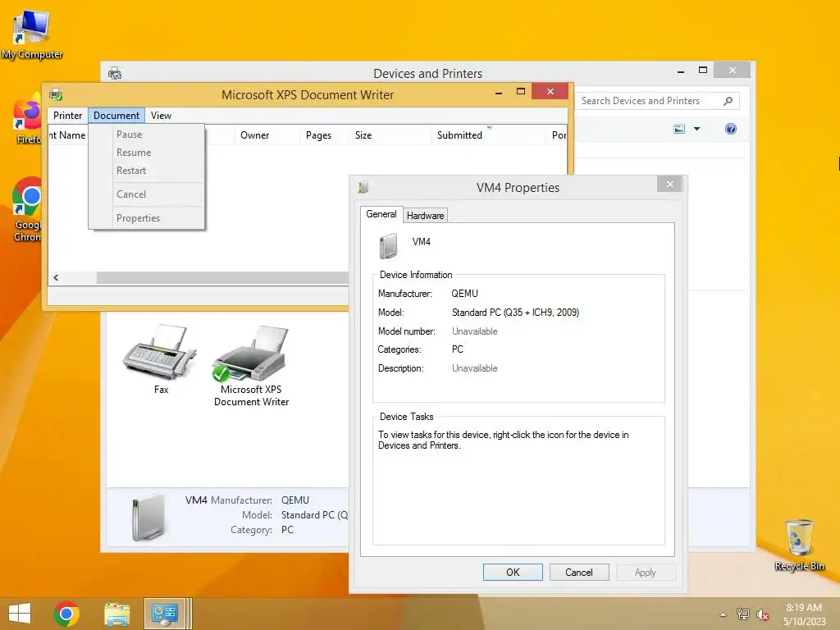Open the View menu
The width and height of the screenshot is (840, 630).
[x=161, y=116]
